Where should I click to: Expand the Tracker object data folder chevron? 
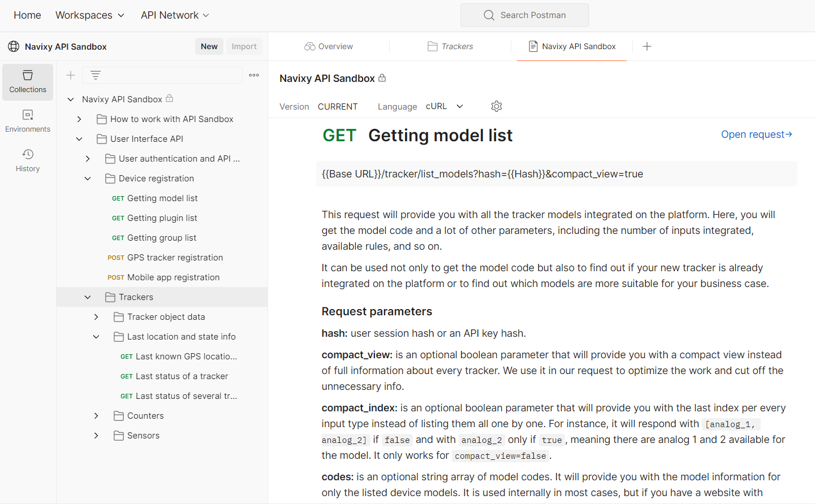[x=96, y=317]
